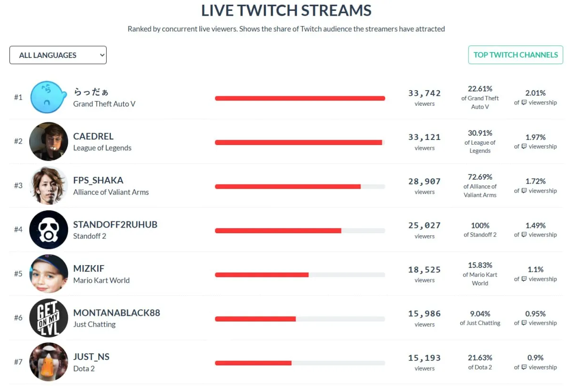Click FPS_SHAKA's red viewer bar
This screenshot has height=386, width=588.
point(288,187)
